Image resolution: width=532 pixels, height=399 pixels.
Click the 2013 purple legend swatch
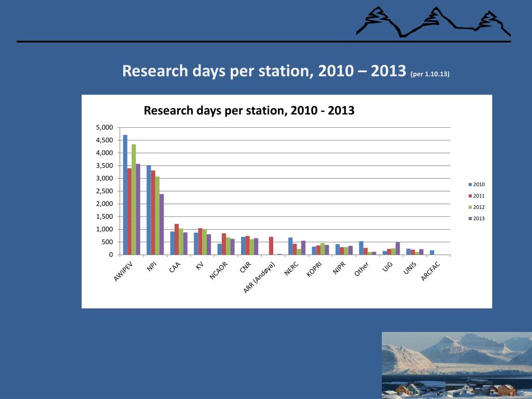coord(470,219)
